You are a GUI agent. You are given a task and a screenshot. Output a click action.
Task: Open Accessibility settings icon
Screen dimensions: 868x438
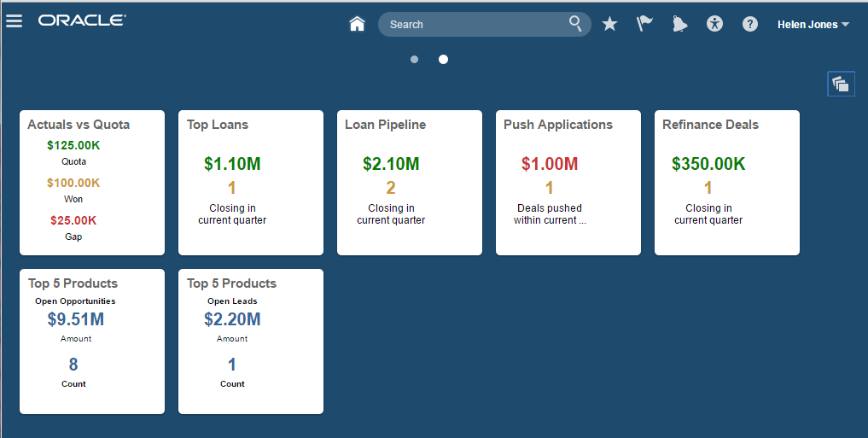pyautogui.click(x=715, y=24)
